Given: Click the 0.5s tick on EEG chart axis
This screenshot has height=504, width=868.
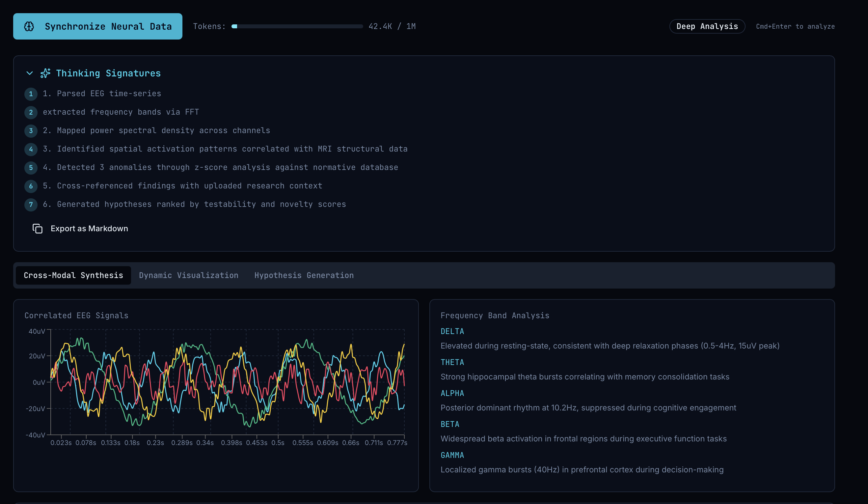Looking at the screenshot, I should coord(278,443).
